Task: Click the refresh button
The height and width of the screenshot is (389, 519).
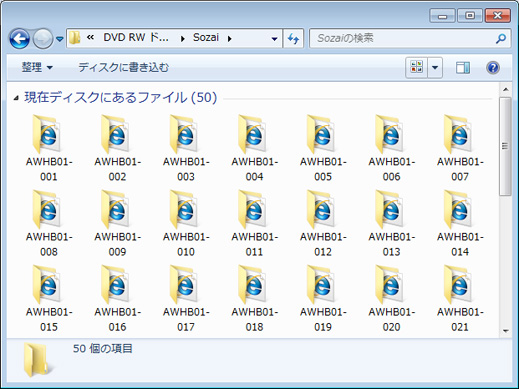Action: [x=293, y=39]
